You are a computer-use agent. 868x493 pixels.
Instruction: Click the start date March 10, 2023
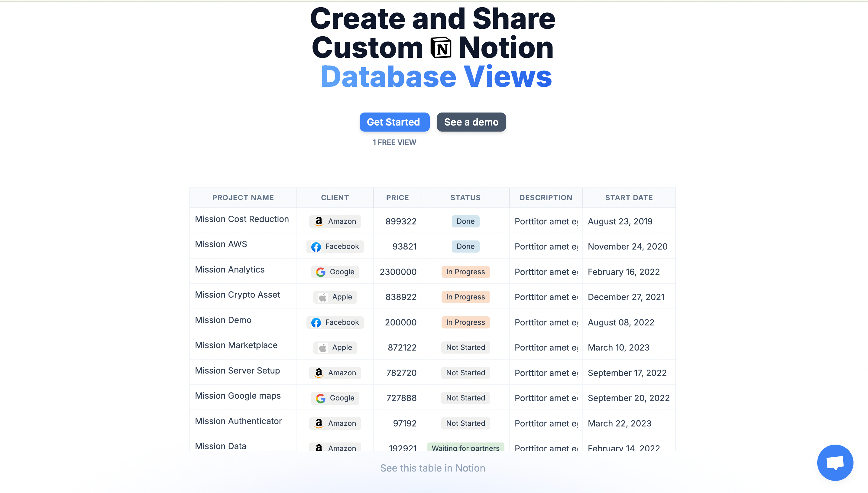[618, 348]
